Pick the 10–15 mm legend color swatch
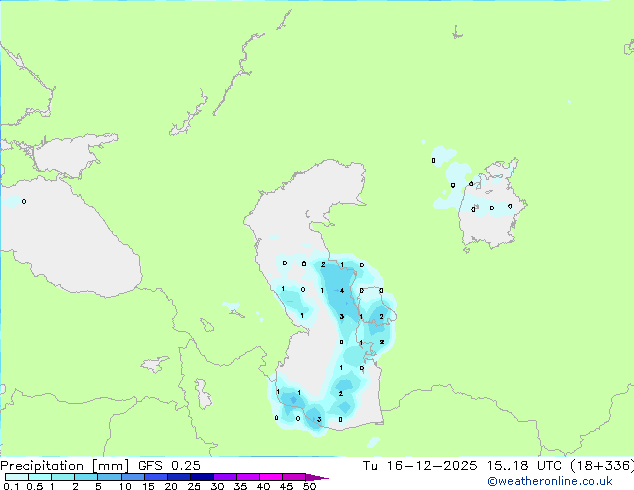Image resolution: width=634 pixels, height=490 pixels. tap(133, 477)
